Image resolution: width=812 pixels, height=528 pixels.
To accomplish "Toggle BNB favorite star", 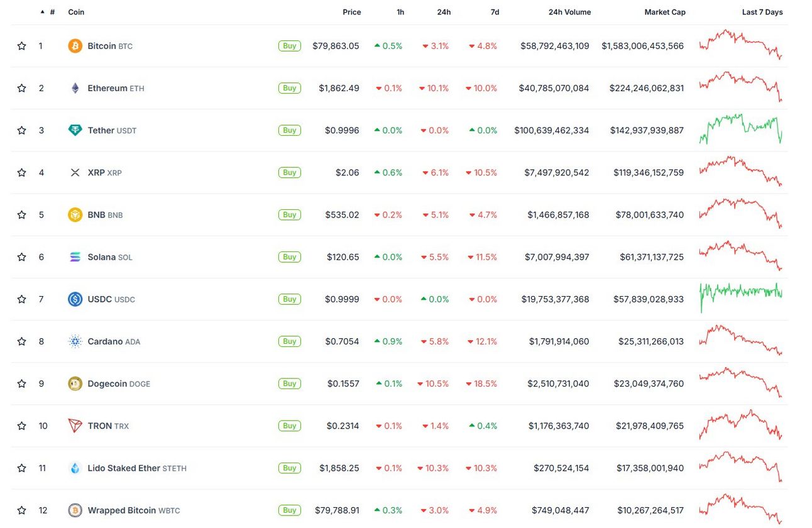I will tap(22, 215).
